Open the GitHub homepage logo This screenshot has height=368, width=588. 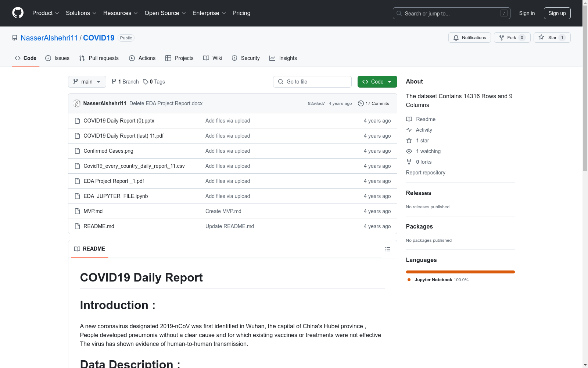[x=18, y=13]
